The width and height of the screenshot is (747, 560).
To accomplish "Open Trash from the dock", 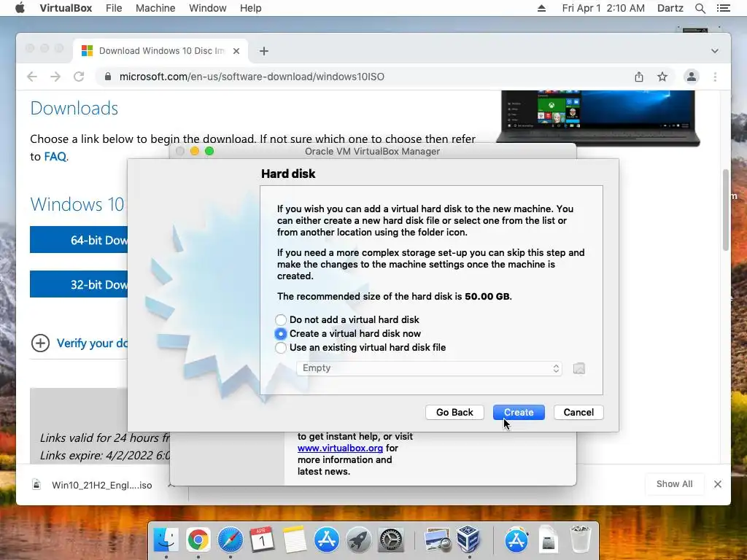I will pos(581,540).
